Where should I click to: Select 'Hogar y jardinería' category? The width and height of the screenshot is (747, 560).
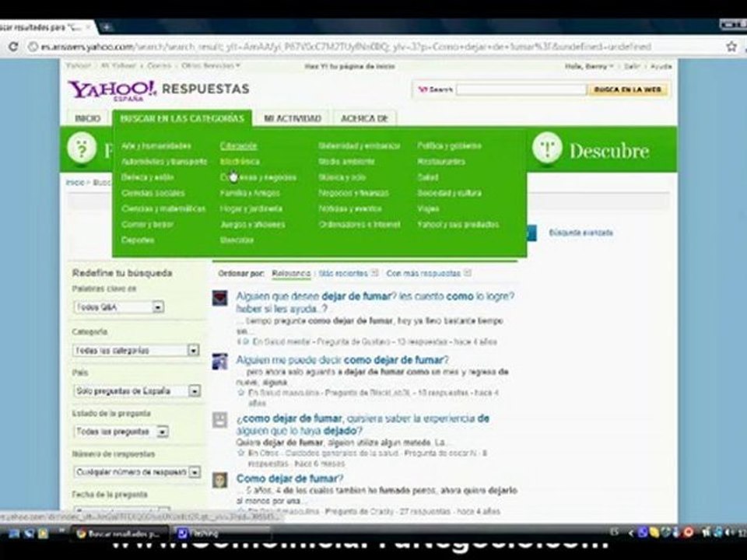251,208
